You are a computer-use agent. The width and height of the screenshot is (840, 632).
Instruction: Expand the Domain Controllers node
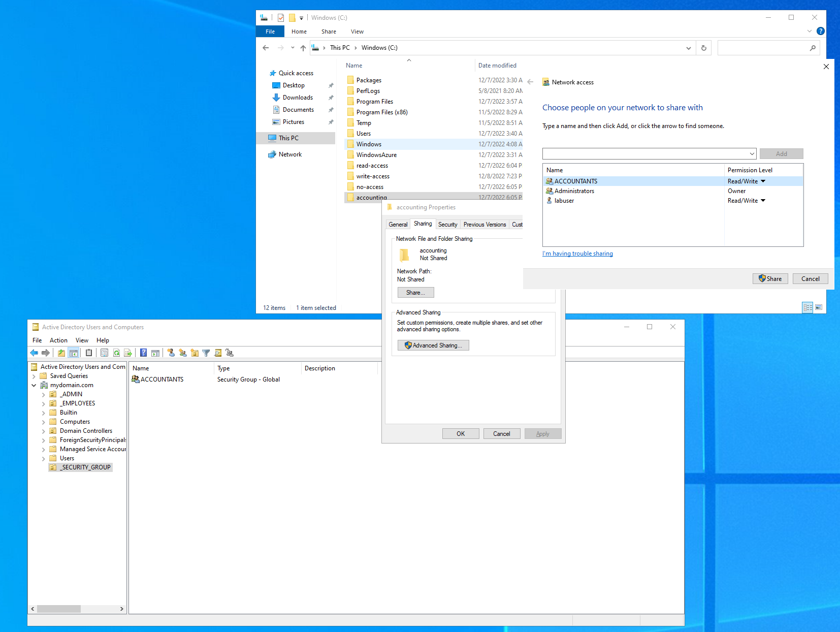[x=44, y=431]
